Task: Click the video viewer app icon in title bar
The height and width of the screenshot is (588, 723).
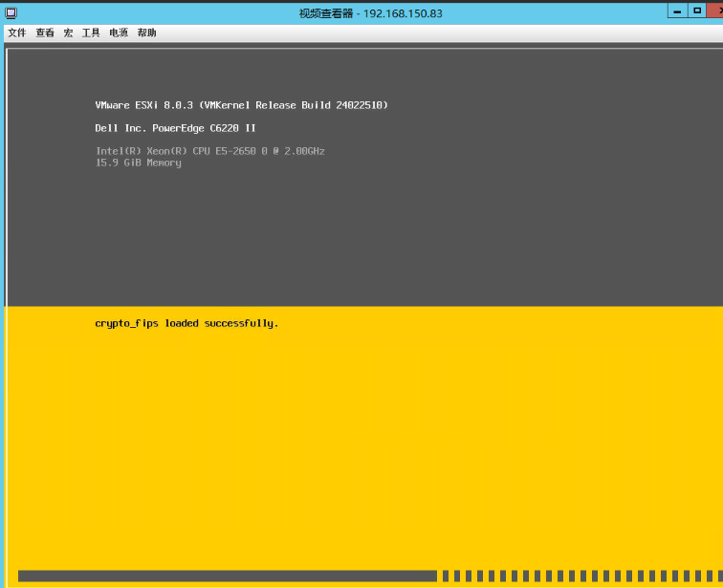Action: [x=11, y=13]
